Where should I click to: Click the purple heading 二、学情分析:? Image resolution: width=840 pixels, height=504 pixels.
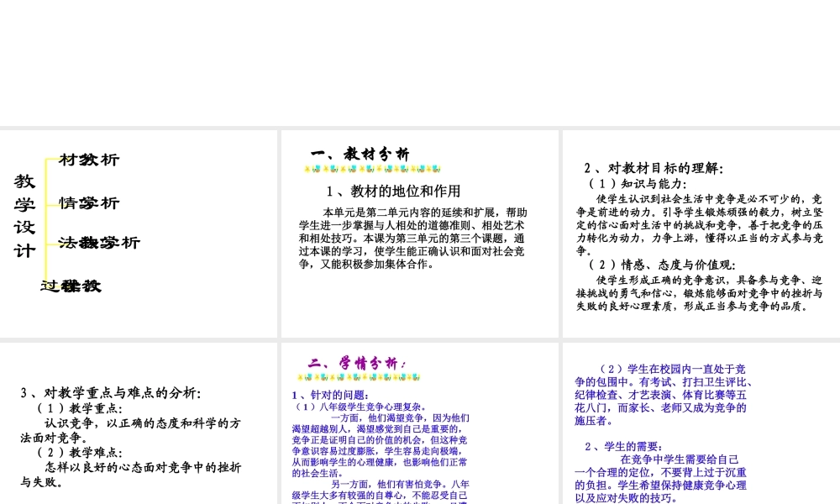357,363
